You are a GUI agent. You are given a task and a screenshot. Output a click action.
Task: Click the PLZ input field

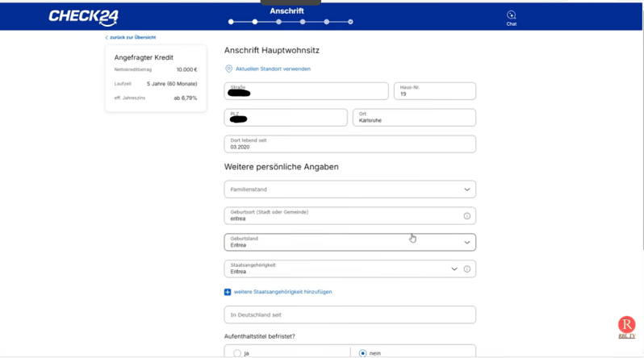click(x=286, y=118)
